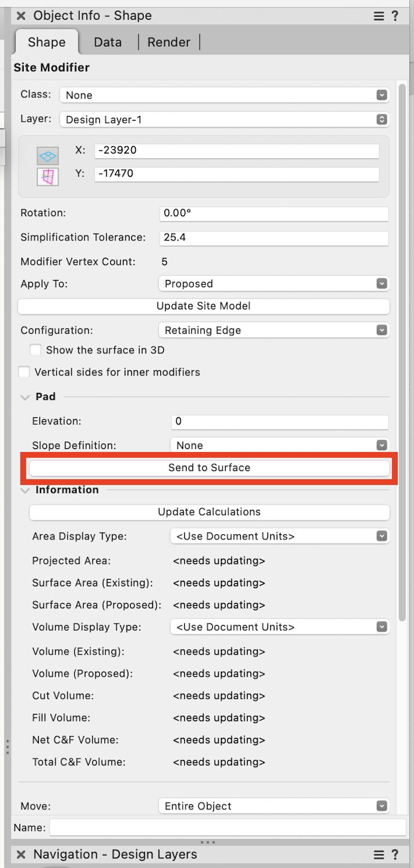
Task: Click the Send to Surface button
Action: coord(209,468)
